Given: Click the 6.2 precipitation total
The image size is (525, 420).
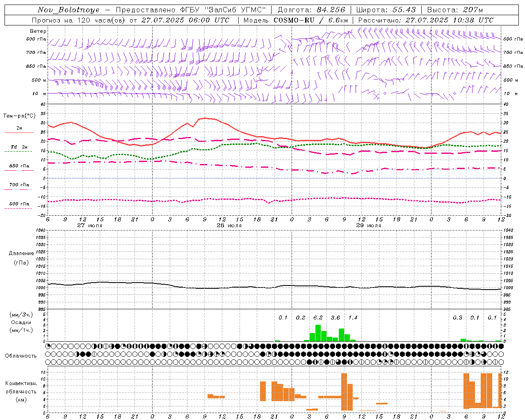Looking at the screenshot, I should click(318, 317).
